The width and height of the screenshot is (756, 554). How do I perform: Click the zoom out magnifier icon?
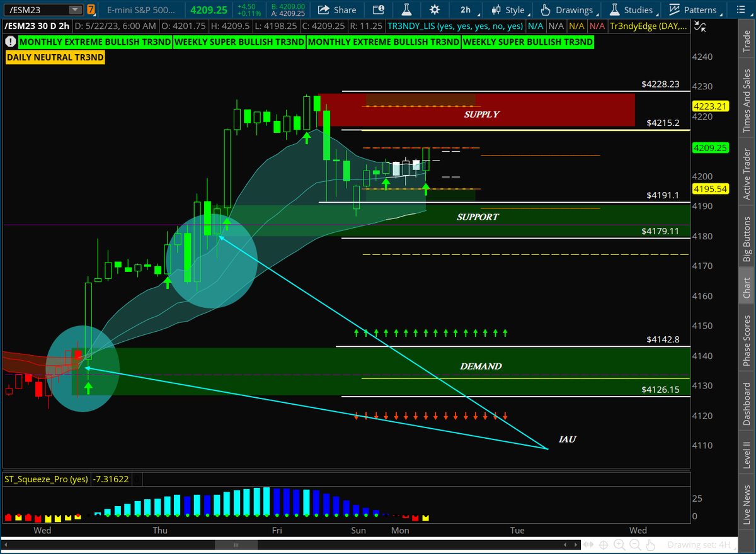(x=635, y=545)
